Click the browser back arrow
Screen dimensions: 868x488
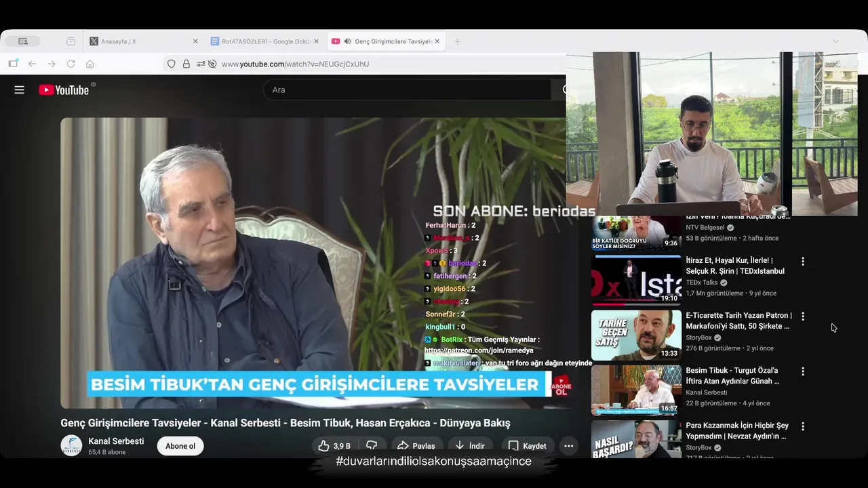(32, 64)
